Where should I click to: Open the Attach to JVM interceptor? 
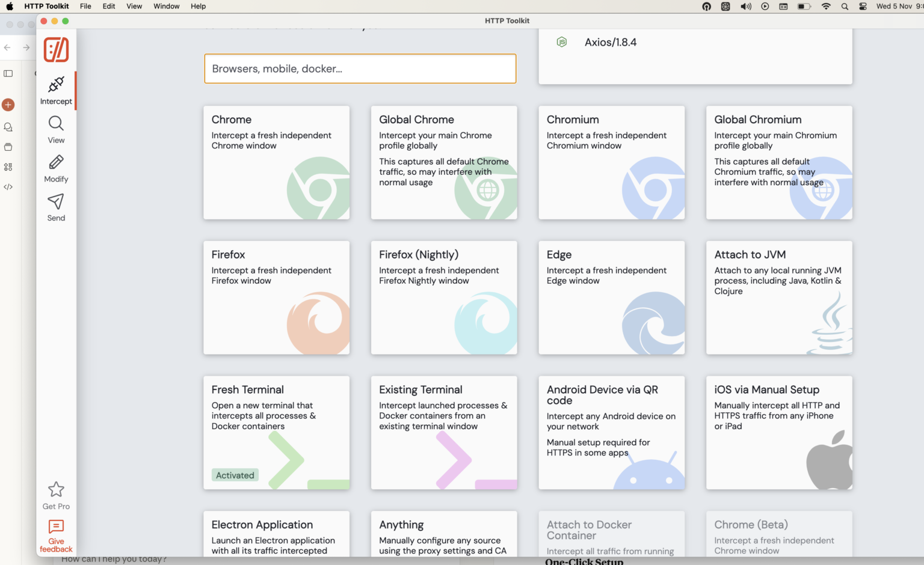click(x=779, y=298)
